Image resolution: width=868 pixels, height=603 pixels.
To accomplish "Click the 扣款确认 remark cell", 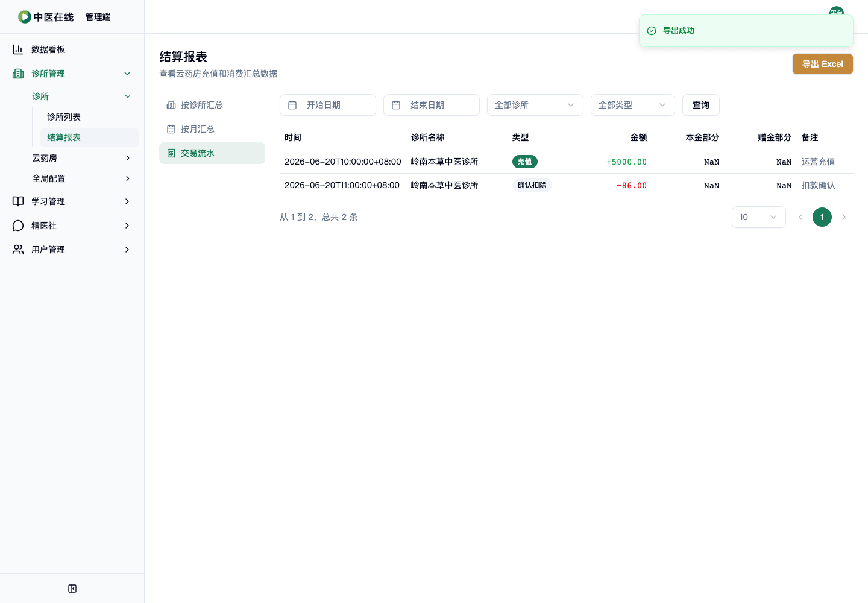I will click(x=819, y=185).
